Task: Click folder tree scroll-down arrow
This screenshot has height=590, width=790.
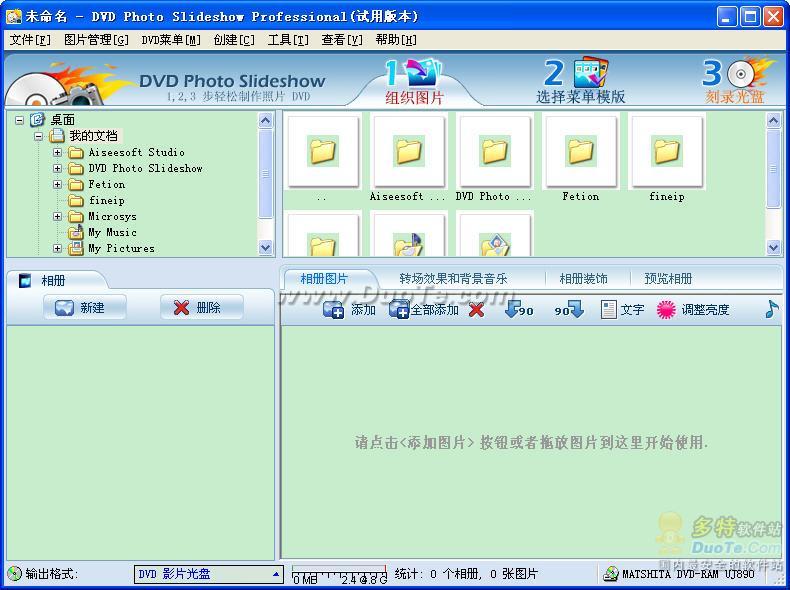Action: pos(266,247)
